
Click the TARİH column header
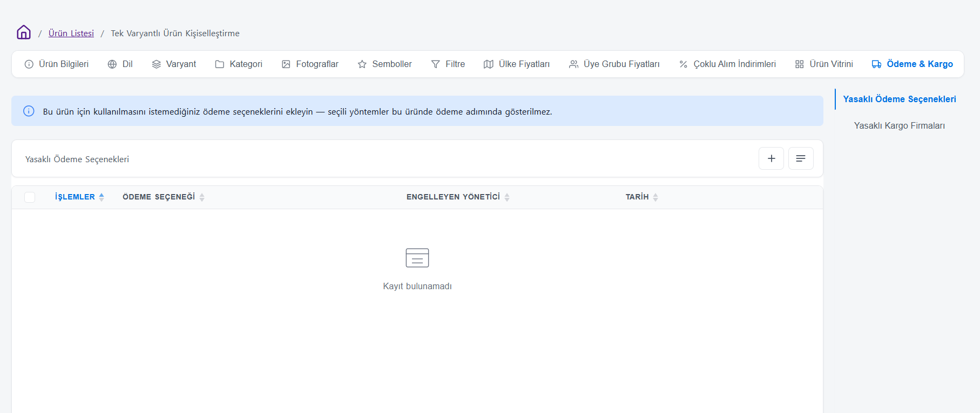637,197
